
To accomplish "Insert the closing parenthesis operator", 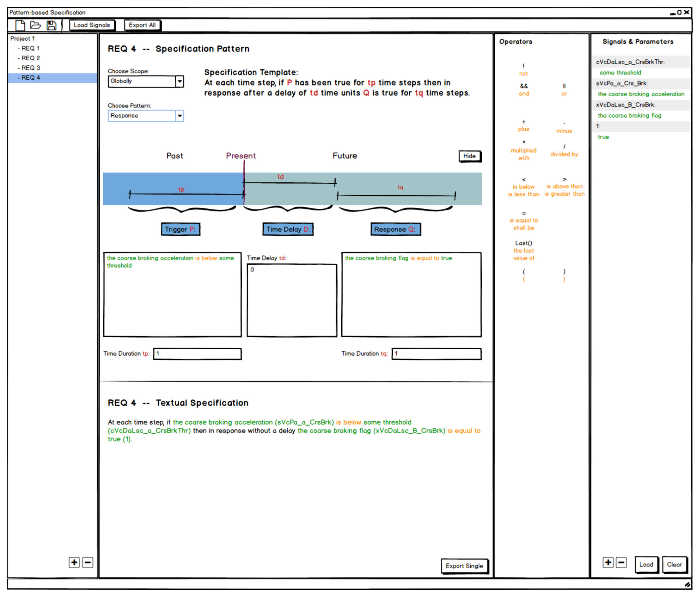I will tap(564, 275).
